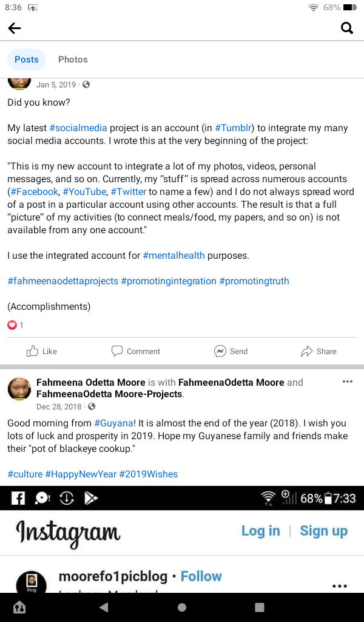
Task: Tap the #Guyana hashtag
Action: click(110, 423)
